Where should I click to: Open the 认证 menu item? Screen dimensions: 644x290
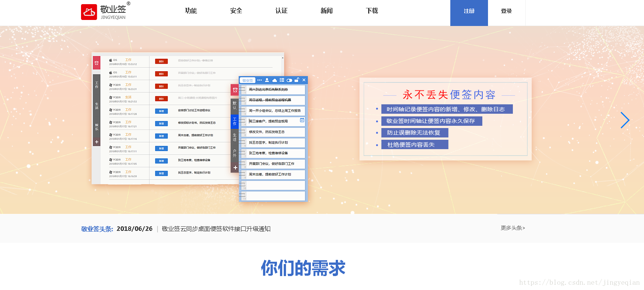coord(281,11)
